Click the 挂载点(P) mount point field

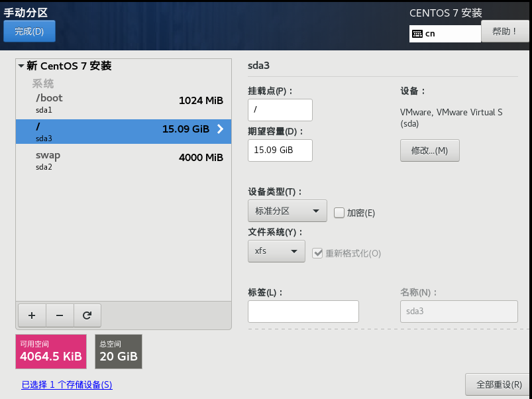[x=280, y=110]
